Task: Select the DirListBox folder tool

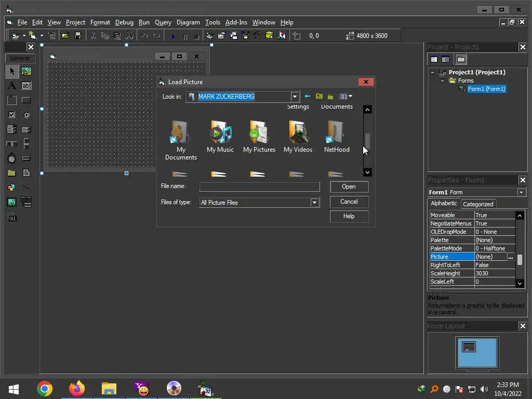Action: pyautogui.click(x=12, y=172)
